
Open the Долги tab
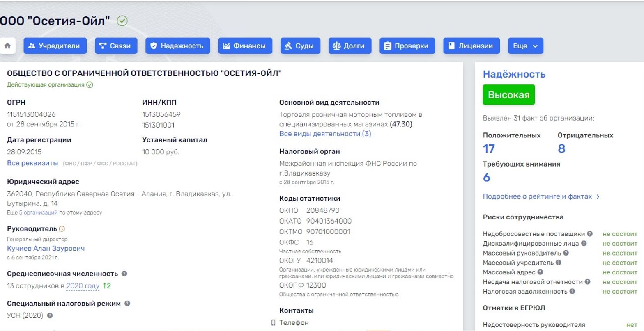tap(350, 46)
